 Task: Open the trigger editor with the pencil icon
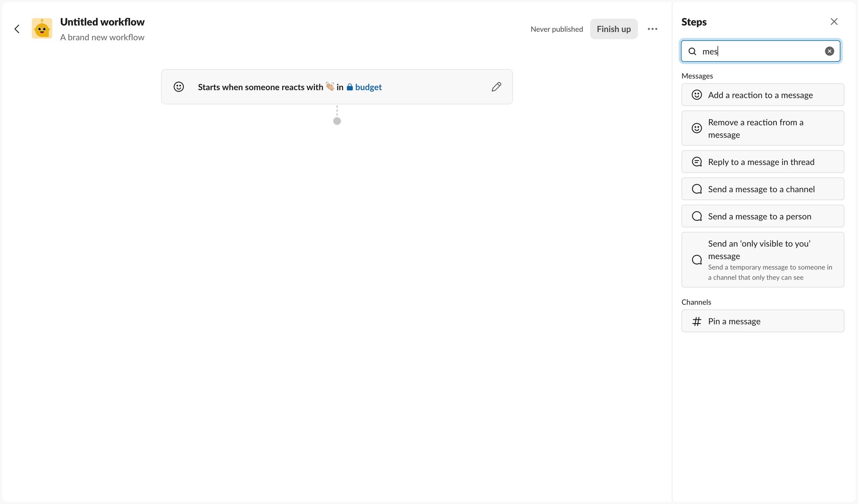[x=496, y=86]
